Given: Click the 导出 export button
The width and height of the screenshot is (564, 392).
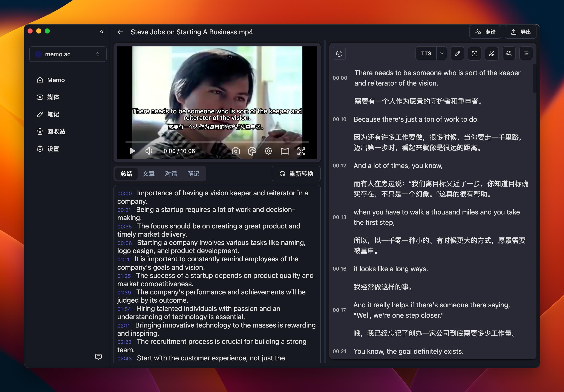Looking at the screenshot, I should [x=521, y=32].
